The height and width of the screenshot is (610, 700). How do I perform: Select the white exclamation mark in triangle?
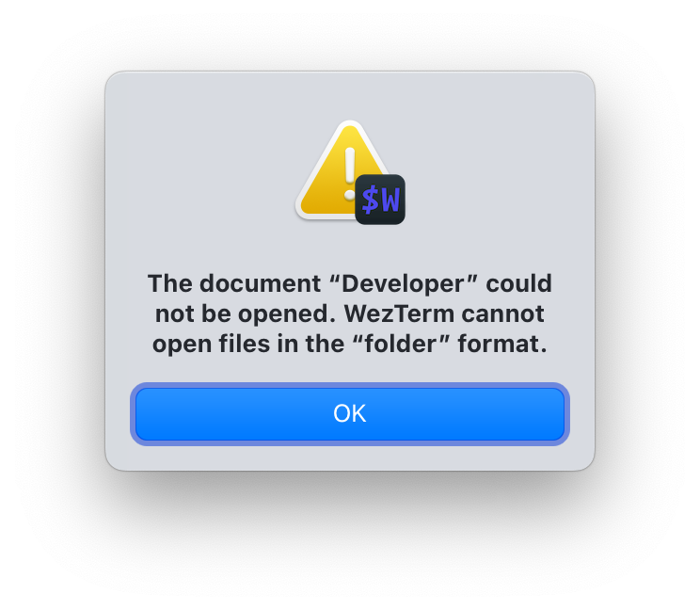tap(350, 174)
